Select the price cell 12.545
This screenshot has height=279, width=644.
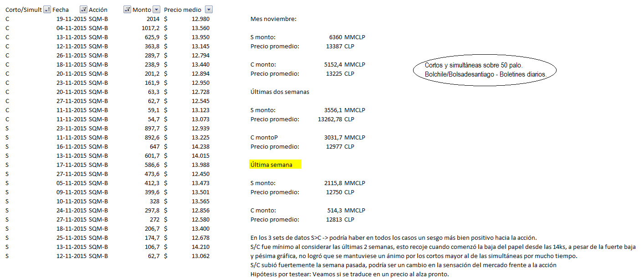(x=200, y=101)
